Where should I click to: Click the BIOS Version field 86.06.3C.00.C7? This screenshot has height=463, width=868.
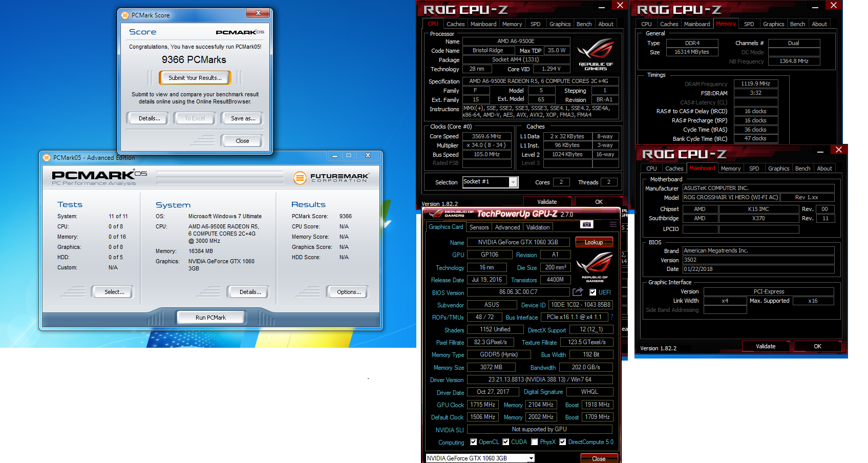click(x=518, y=292)
